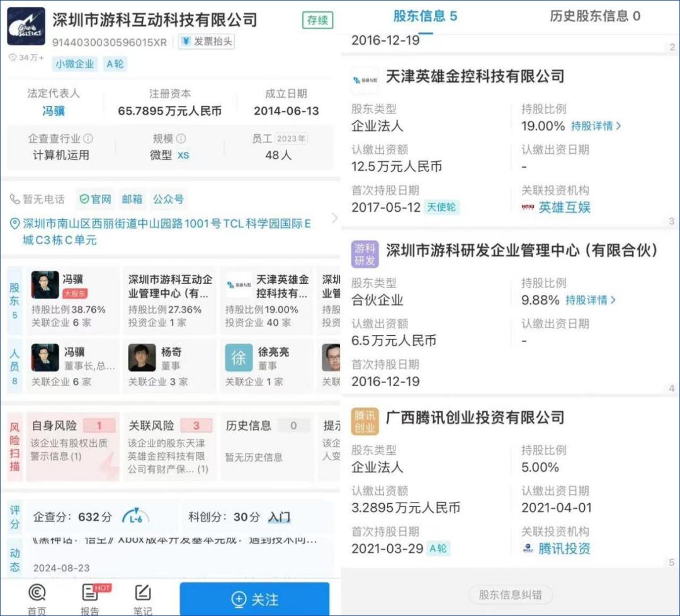Click the info icon beside 企查查行业
The image size is (680, 616).
point(88,139)
